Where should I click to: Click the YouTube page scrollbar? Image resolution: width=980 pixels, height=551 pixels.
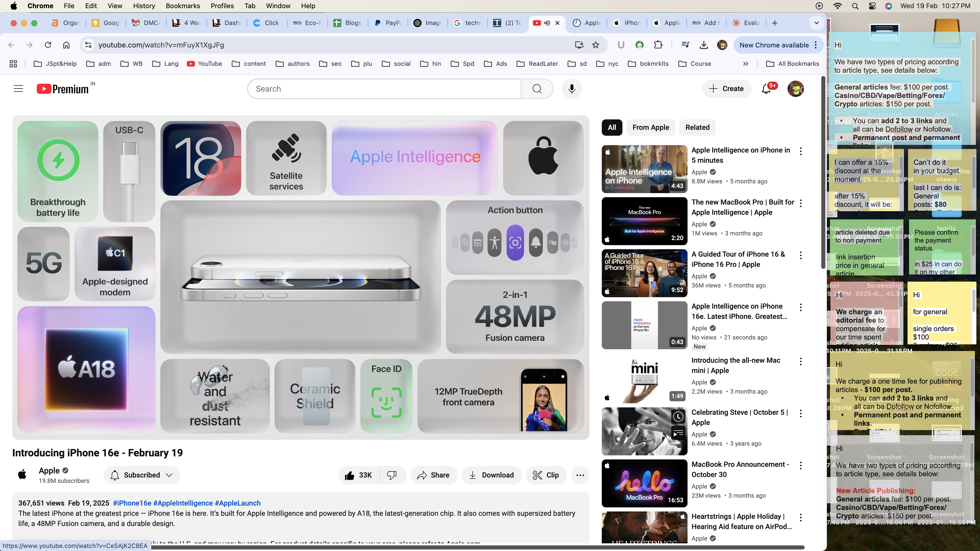(x=823, y=173)
